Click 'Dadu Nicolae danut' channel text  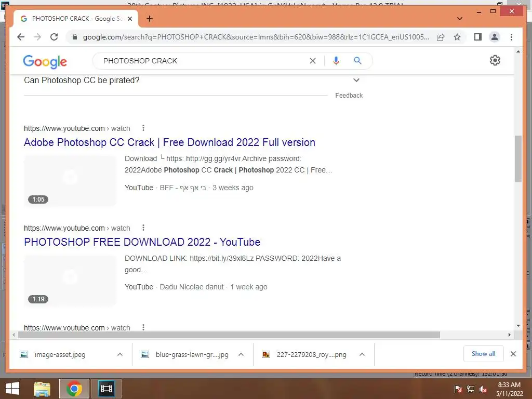[x=192, y=287]
